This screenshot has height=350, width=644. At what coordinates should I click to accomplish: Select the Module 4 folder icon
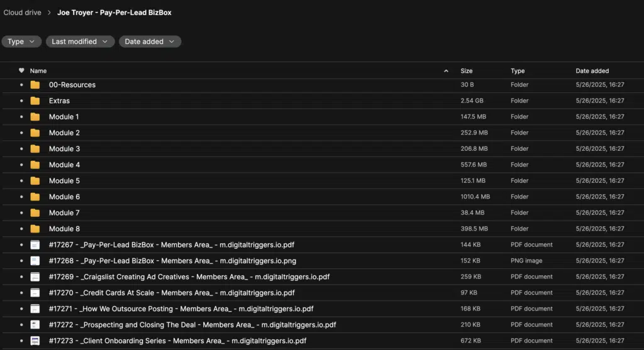35,165
